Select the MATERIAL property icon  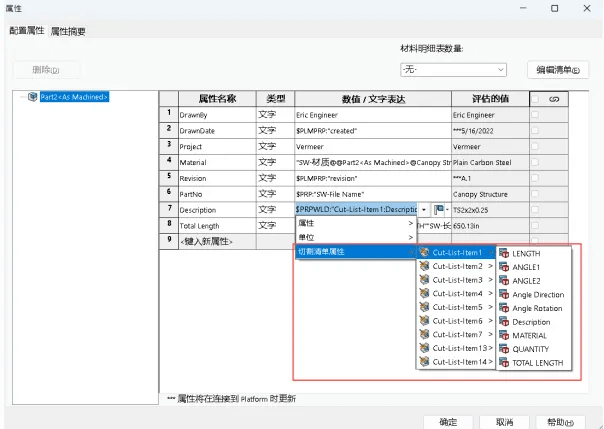click(504, 335)
